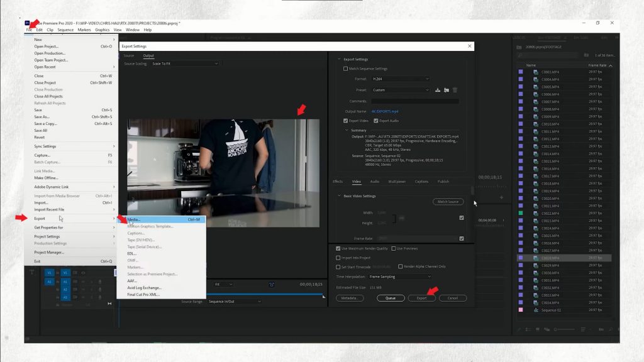The image size is (644, 362).
Task: Open the Sequence menu
Action: (x=65, y=30)
